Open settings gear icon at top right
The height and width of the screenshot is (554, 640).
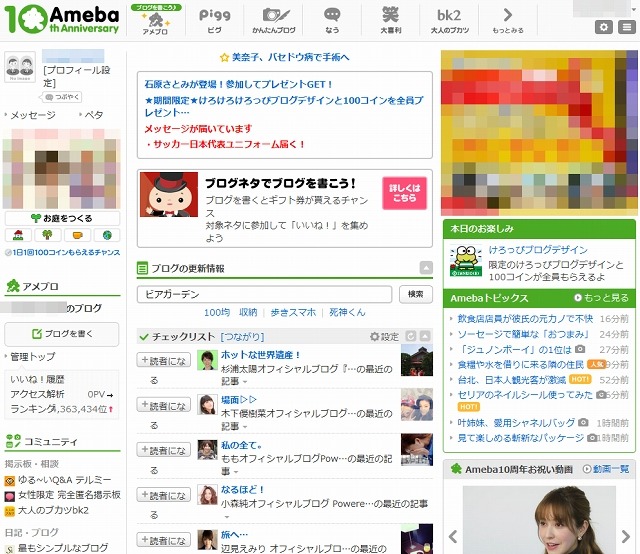[x=604, y=27]
